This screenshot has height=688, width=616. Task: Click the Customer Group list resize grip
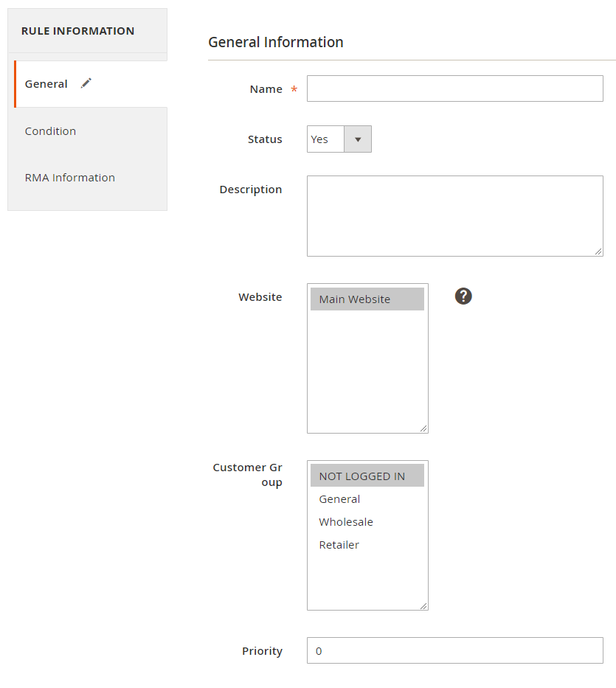click(423, 605)
